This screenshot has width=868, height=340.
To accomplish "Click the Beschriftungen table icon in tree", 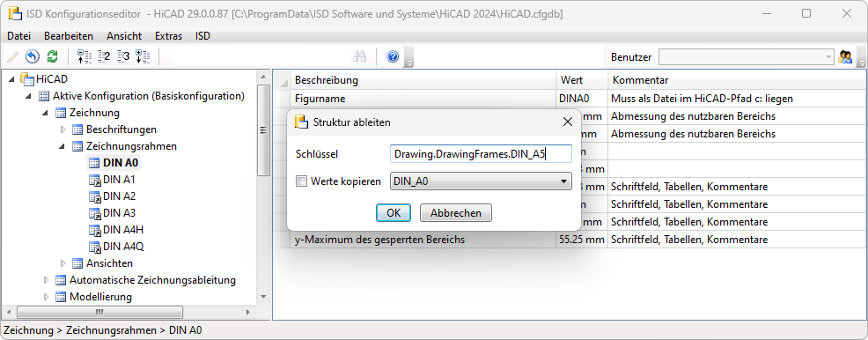I will pos(77,129).
